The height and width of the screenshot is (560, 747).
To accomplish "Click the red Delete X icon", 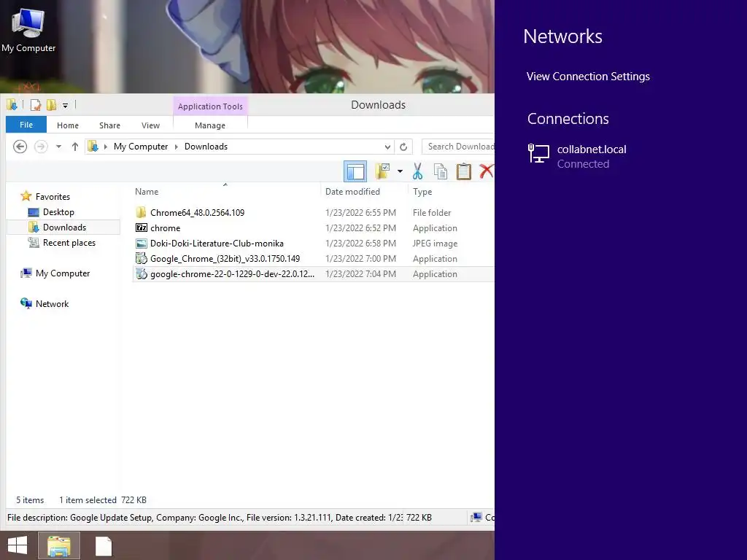I will pos(486,171).
